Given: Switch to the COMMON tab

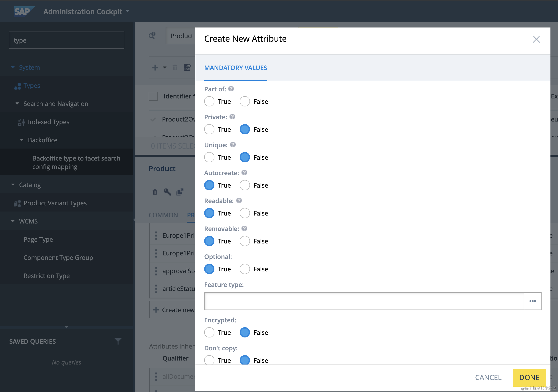Looking at the screenshot, I should click(163, 215).
